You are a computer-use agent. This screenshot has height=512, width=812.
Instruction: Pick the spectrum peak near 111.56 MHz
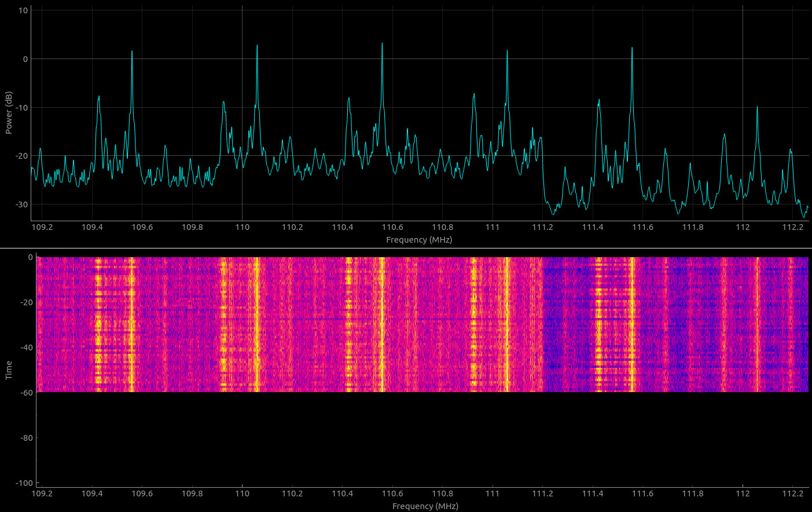[632, 48]
